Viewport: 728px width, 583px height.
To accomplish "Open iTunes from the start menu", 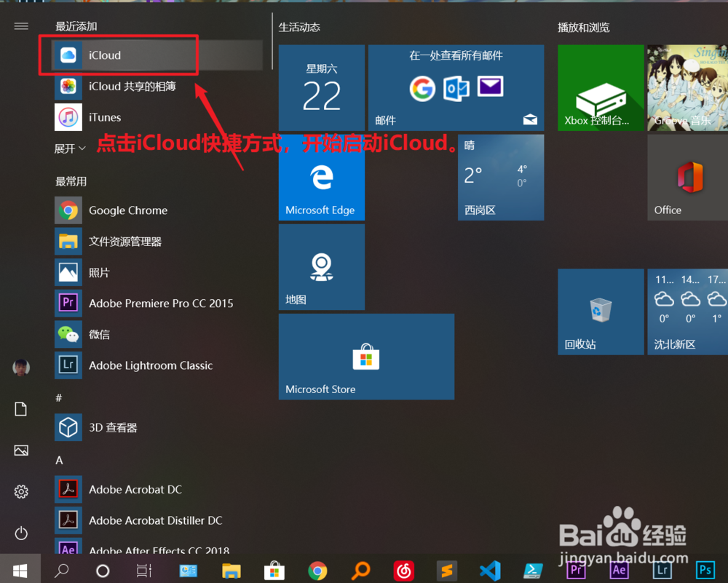I will (x=158, y=117).
